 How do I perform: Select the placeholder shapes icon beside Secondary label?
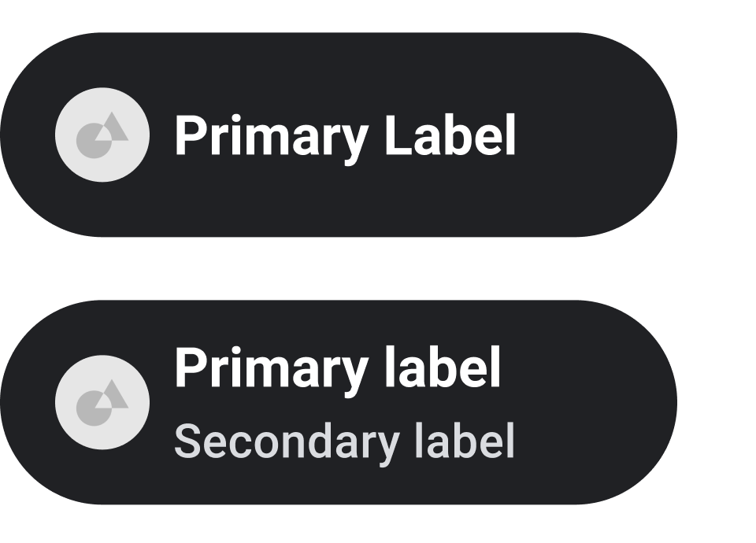pyautogui.click(x=102, y=402)
